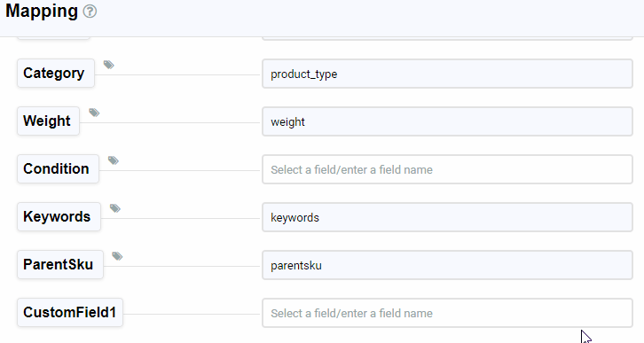
Task: Open the weight mapping field
Action: pyautogui.click(x=447, y=121)
